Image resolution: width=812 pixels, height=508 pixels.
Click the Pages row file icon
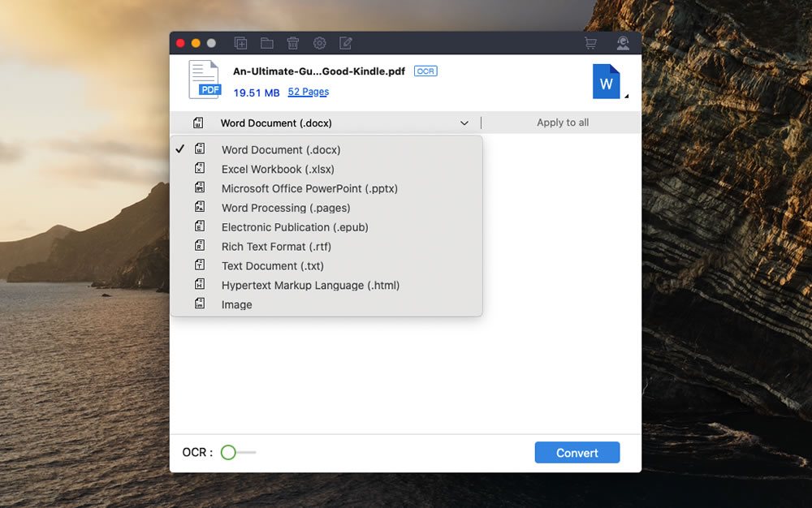click(200, 207)
